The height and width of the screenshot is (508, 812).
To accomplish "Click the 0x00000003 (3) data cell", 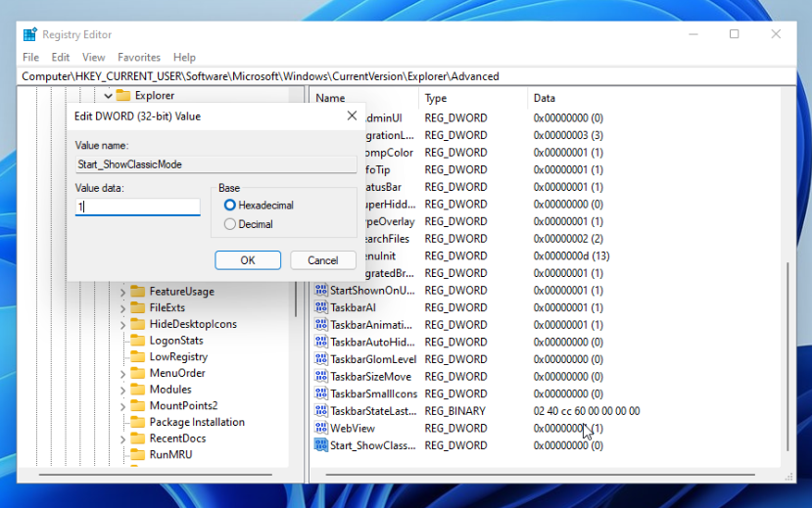I will pyautogui.click(x=568, y=135).
